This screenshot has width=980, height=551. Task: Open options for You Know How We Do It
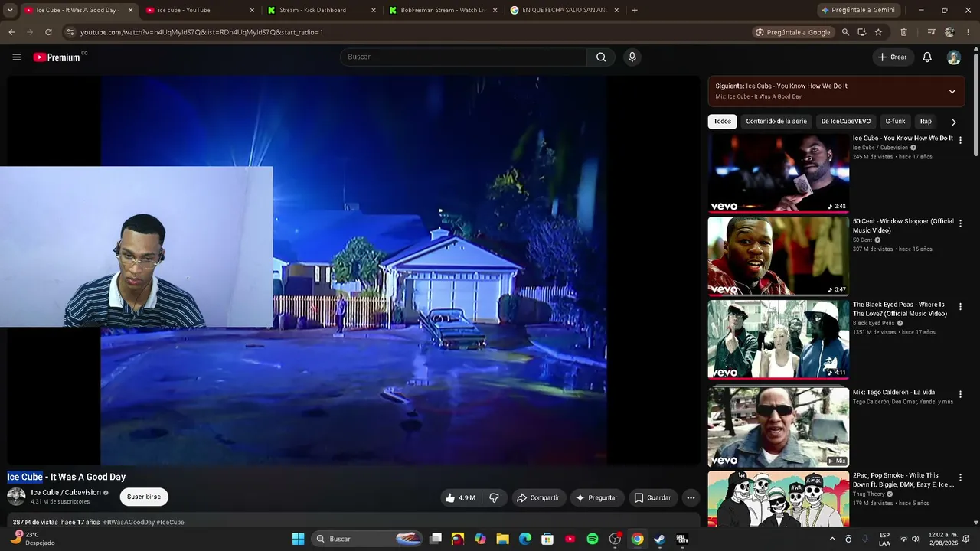[x=960, y=140]
